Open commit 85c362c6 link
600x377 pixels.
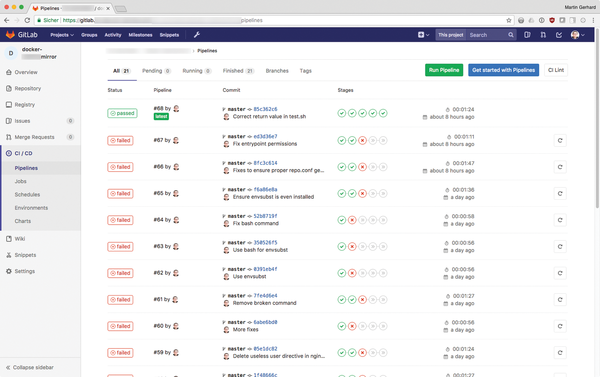point(265,109)
